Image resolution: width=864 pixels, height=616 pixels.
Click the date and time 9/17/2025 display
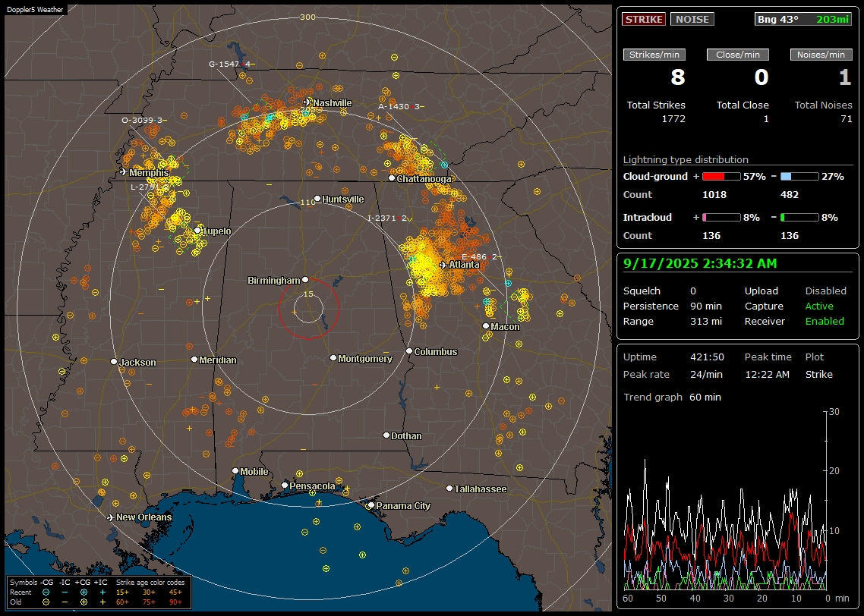[x=700, y=263]
